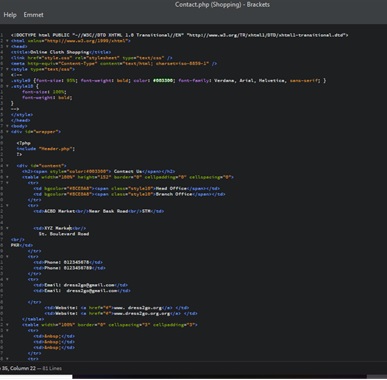Click the #003300 color value in .style9

163,81
